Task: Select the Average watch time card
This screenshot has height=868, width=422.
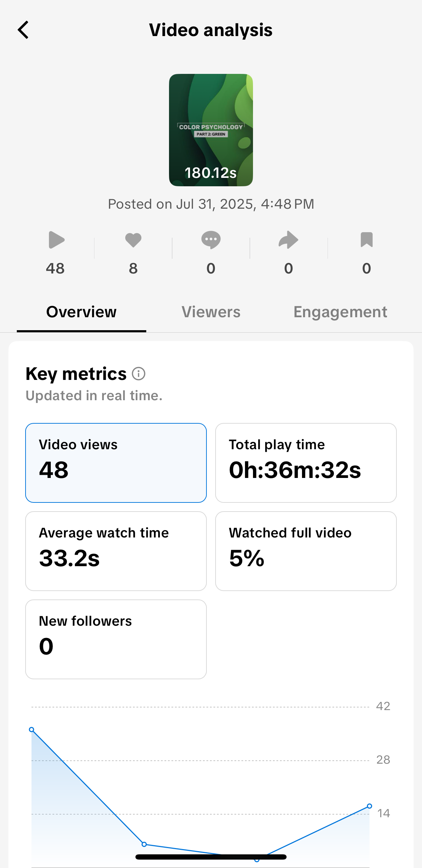Action: tap(116, 551)
